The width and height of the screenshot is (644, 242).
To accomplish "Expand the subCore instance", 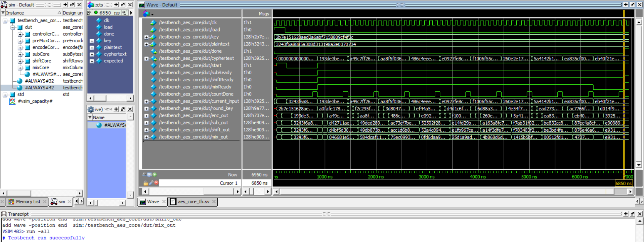I will (x=20, y=54).
